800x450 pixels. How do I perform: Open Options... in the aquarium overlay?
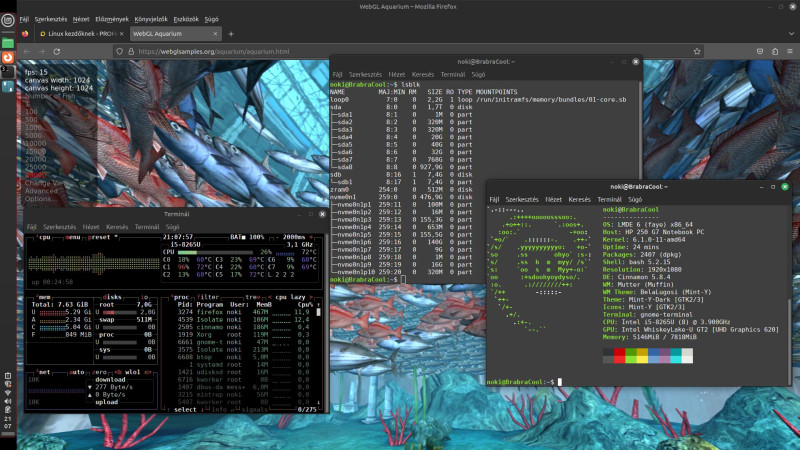tap(41, 198)
